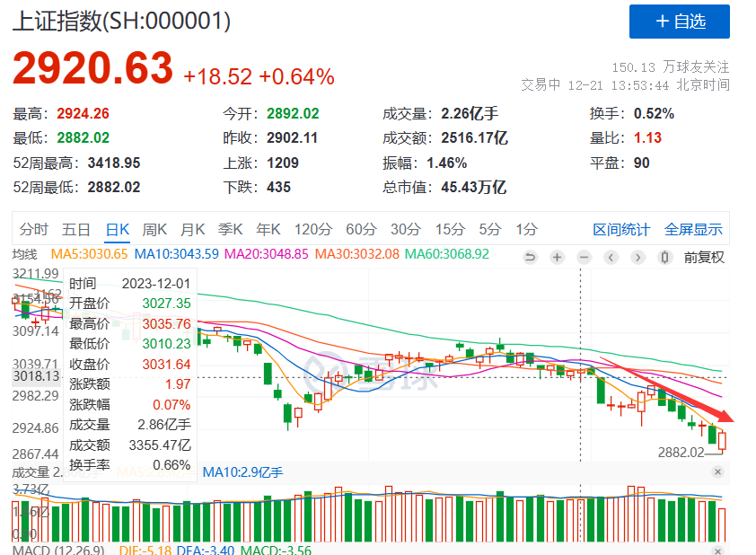Close the volume indicator panel
This screenshot has height=555, width=756.
718,472
